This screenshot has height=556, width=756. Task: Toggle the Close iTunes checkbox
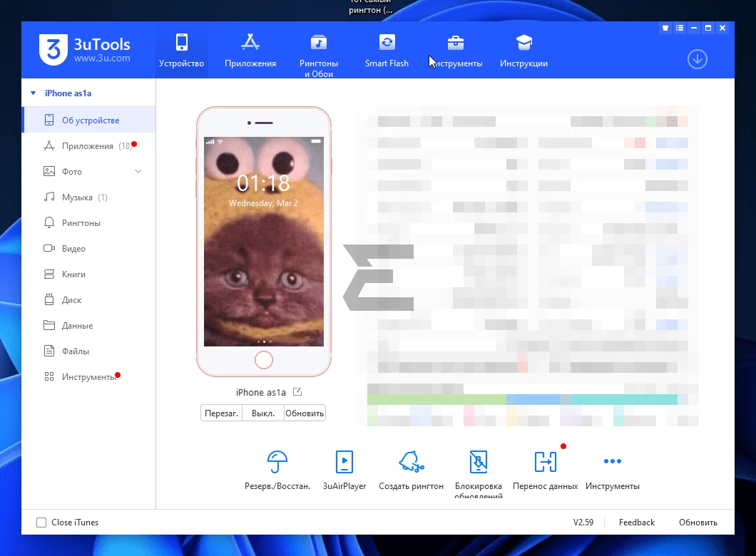coord(41,522)
